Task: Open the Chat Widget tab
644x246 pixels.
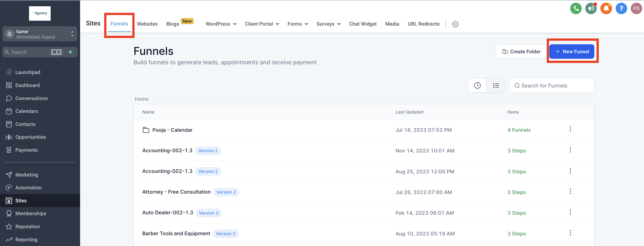Action: coord(363,24)
